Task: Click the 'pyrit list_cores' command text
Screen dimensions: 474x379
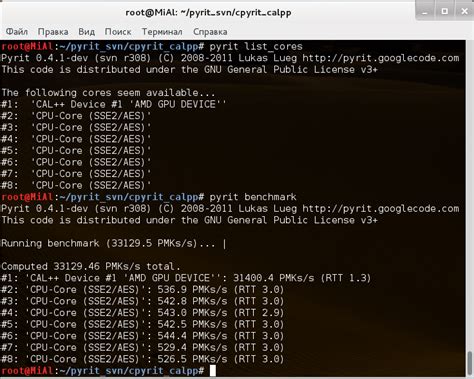Action: click(256, 46)
